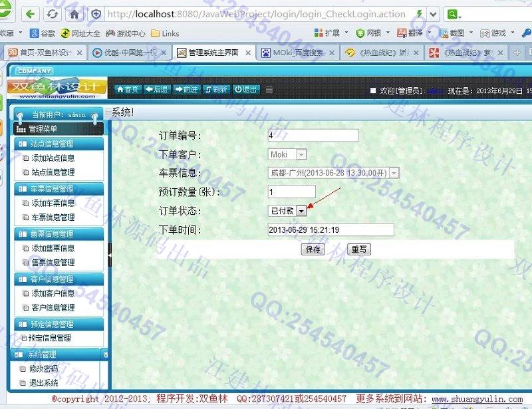Switch to first 《热血战纪》 tab
The height and width of the screenshot is (409, 532).
(382, 53)
